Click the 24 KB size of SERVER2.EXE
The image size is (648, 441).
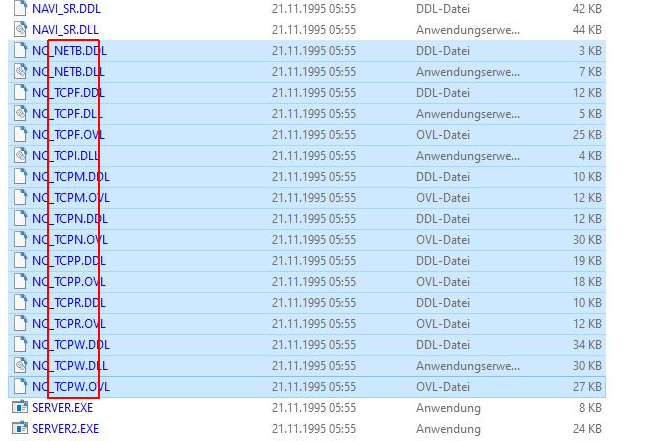[587, 429]
